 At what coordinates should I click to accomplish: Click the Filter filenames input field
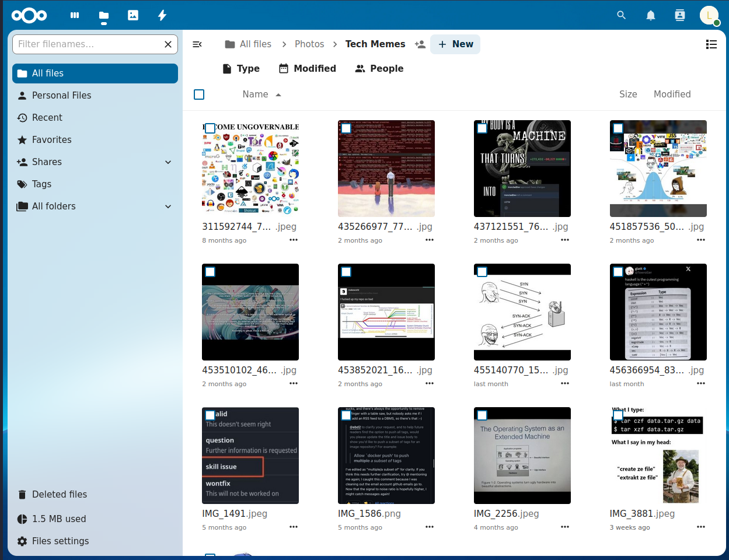pos(88,44)
